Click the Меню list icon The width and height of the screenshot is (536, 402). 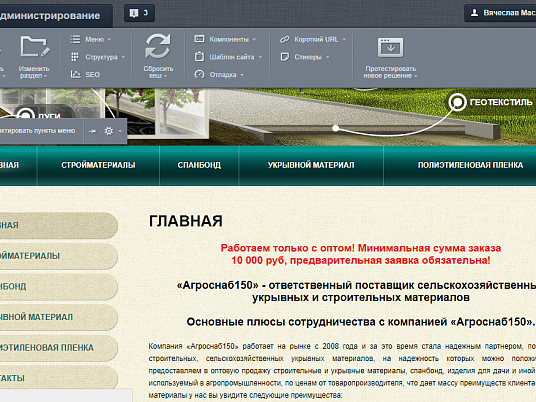click(75, 39)
